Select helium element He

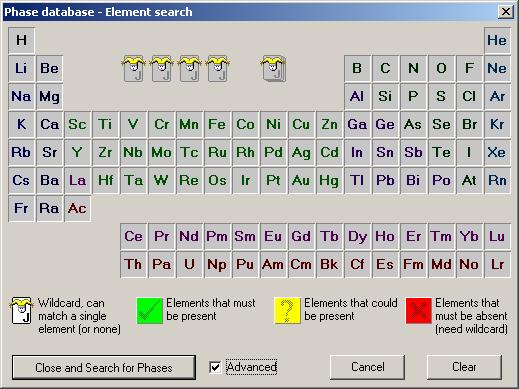point(497,40)
